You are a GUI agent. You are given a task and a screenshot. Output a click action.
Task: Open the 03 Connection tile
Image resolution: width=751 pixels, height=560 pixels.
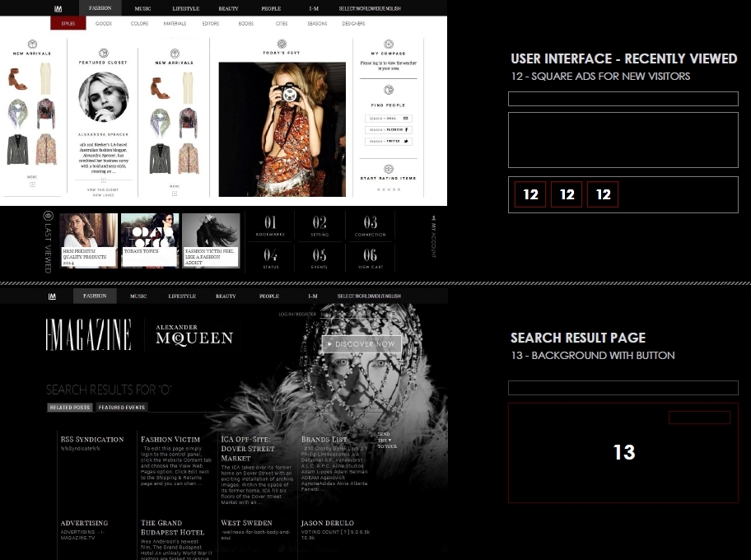371,226
